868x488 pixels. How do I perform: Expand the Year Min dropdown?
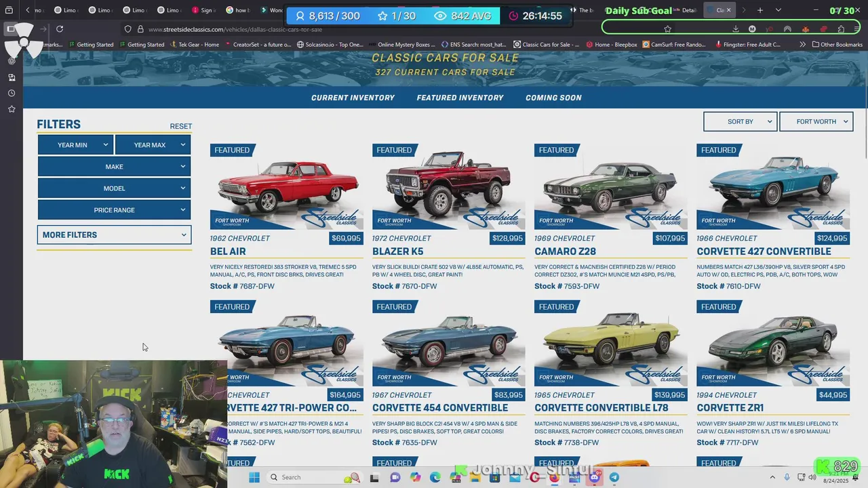pos(75,144)
